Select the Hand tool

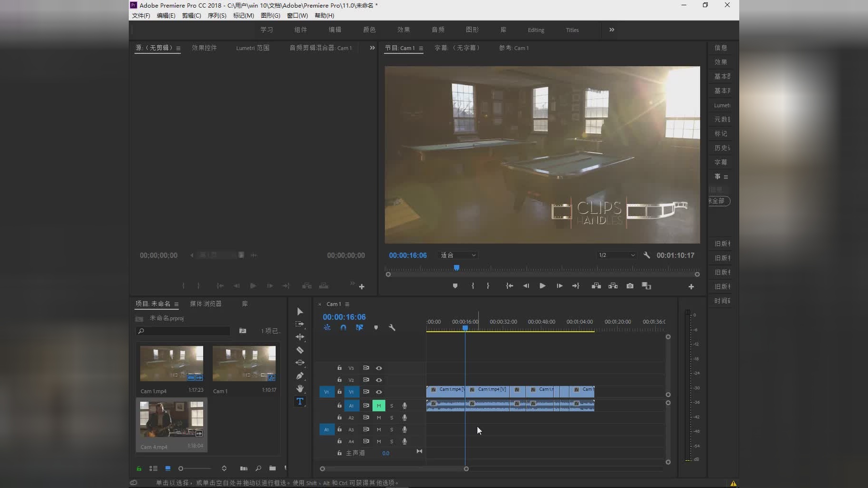point(300,388)
